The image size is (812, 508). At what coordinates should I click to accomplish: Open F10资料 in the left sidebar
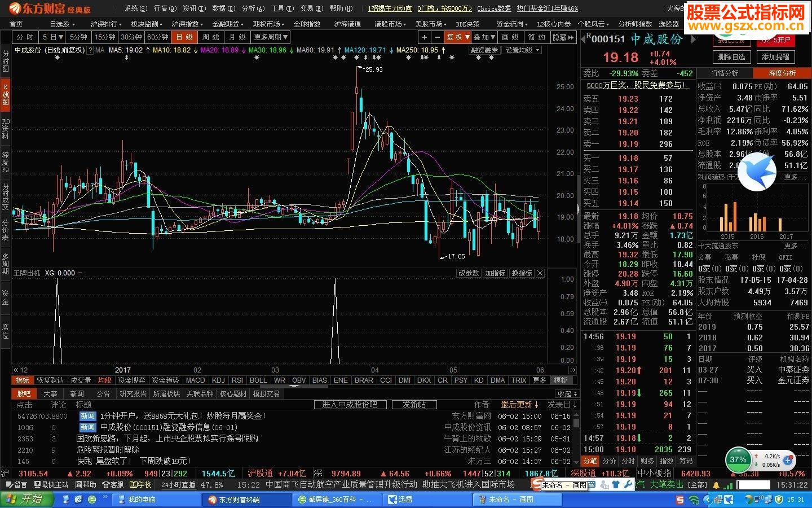pyautogui.click(x=6, y=129)
